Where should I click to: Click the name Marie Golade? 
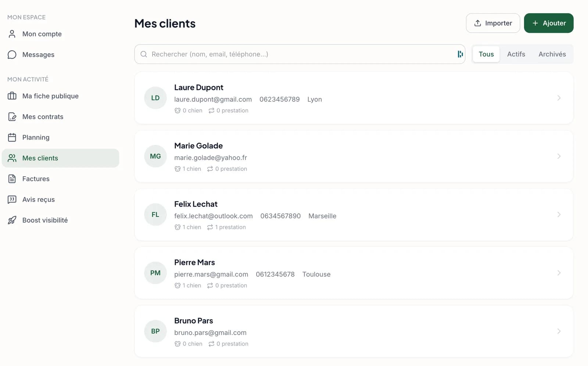(x=198, y=146)
